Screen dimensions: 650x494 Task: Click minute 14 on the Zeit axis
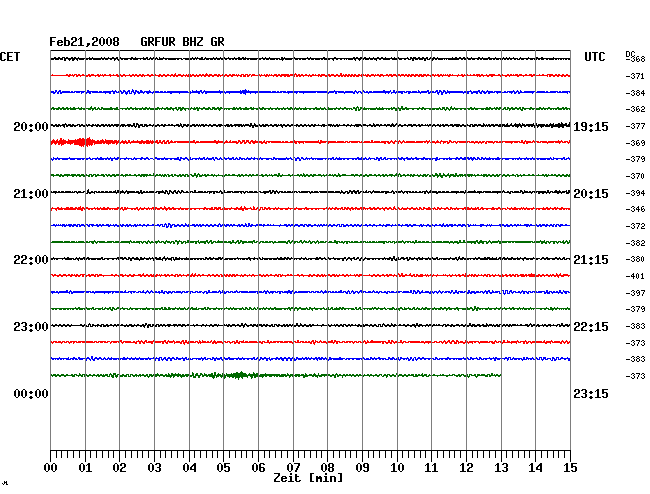coord(535,468)
